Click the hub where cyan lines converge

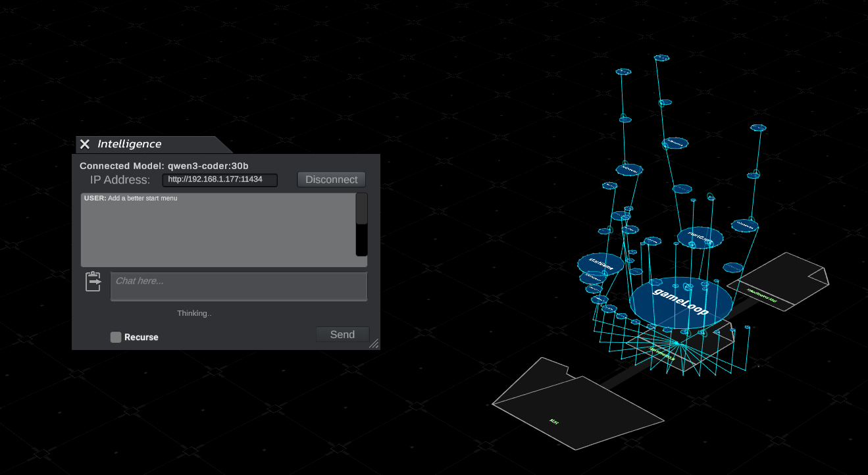[x=676, y=343]
